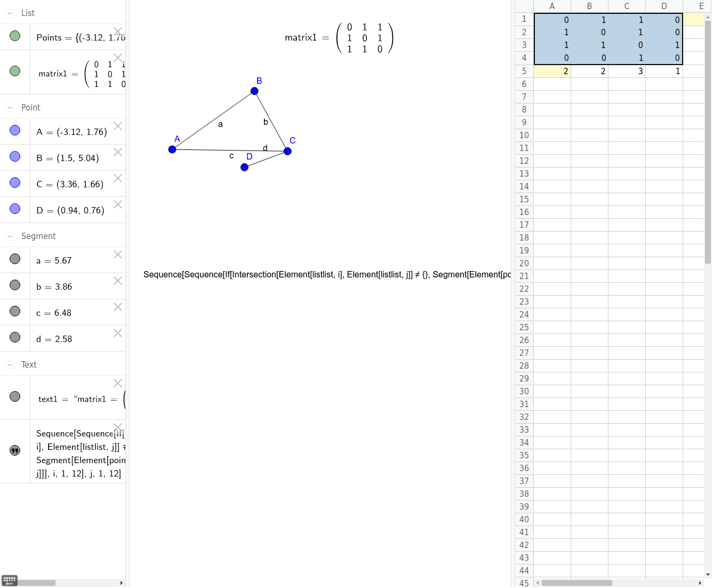The width and height of the screenshot is (713, 588).
Task: Delete segment b with the X icon
Action: coord(117,281)
